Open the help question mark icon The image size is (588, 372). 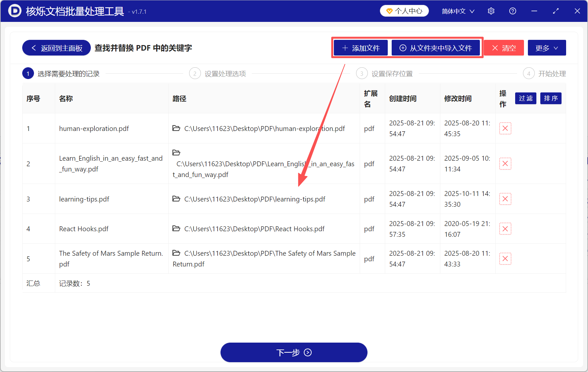tap(513, 11)
